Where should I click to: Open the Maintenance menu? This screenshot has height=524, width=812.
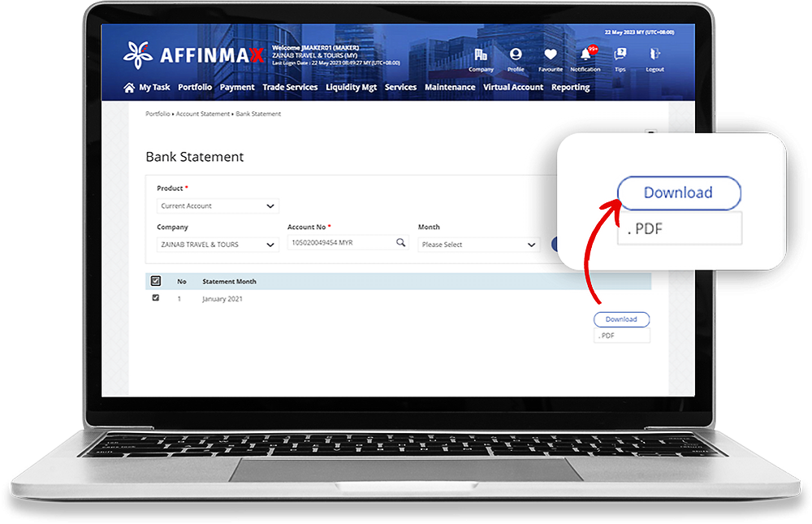450,87
